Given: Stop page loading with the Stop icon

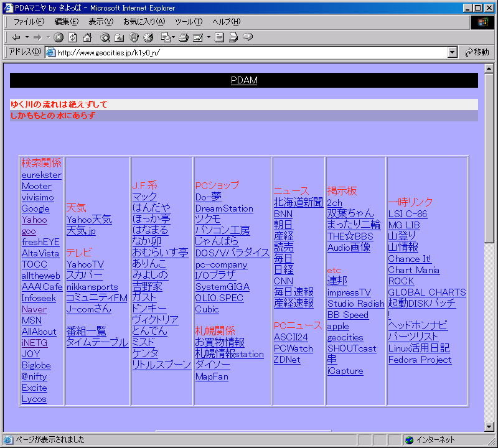Looking at the screenshot, I should [59, 37].
